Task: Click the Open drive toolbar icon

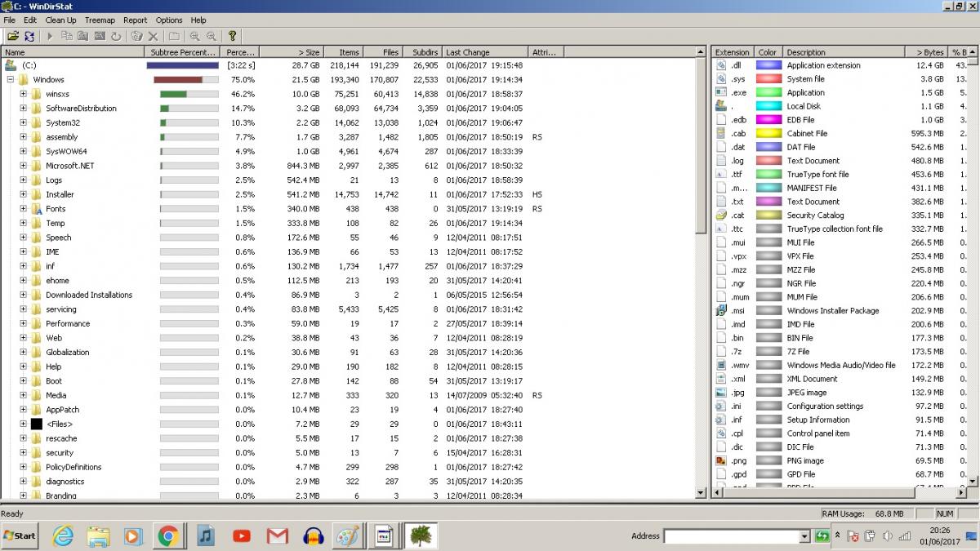Action: 13,36
